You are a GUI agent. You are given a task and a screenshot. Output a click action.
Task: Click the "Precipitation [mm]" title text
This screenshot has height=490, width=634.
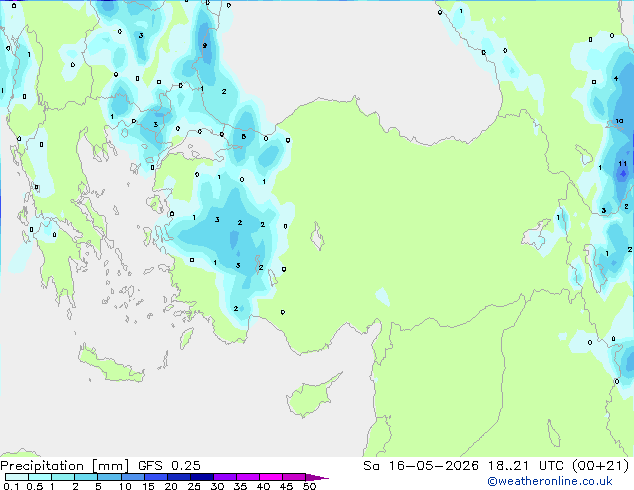pos(64,466)
